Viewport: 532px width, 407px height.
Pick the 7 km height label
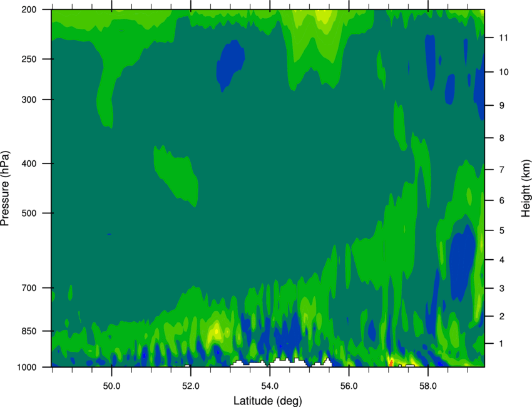pyautogui.click(x=502, y=170)
